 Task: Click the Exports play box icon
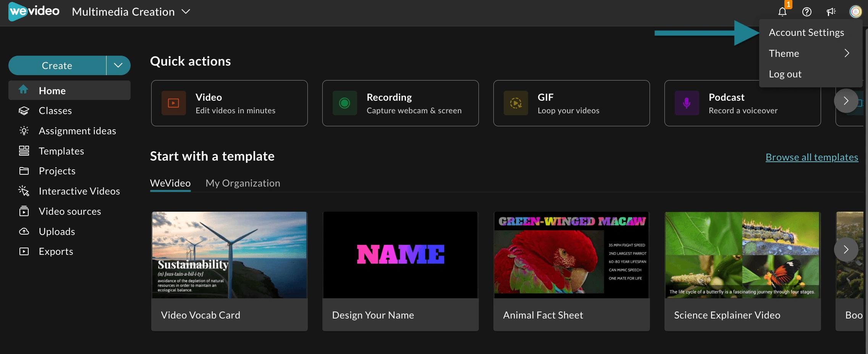coord(24,251)
